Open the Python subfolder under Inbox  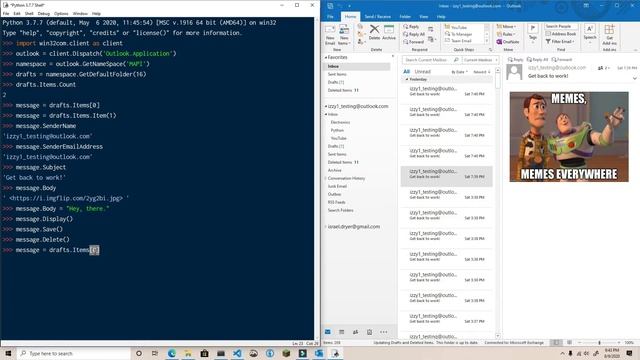pos(337,130)
